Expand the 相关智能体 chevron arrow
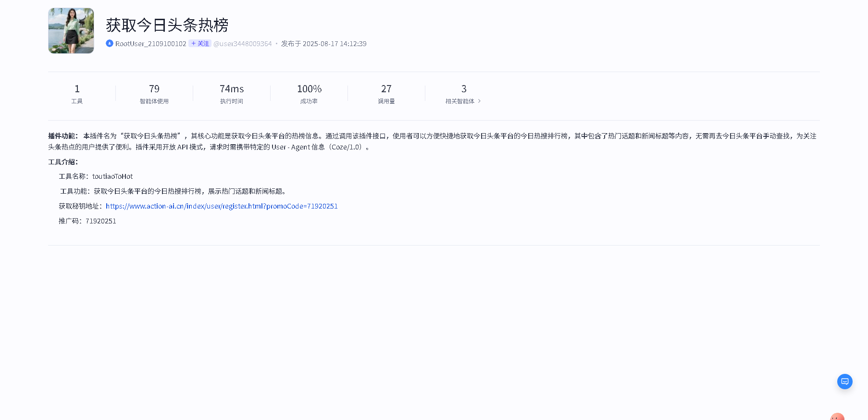 pos(479,101)
